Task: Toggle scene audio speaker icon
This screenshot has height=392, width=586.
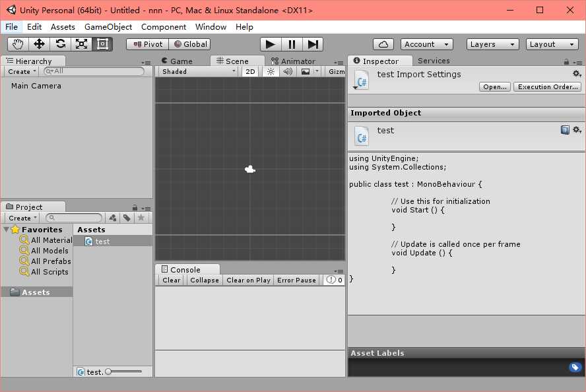Action: point(288,72)
